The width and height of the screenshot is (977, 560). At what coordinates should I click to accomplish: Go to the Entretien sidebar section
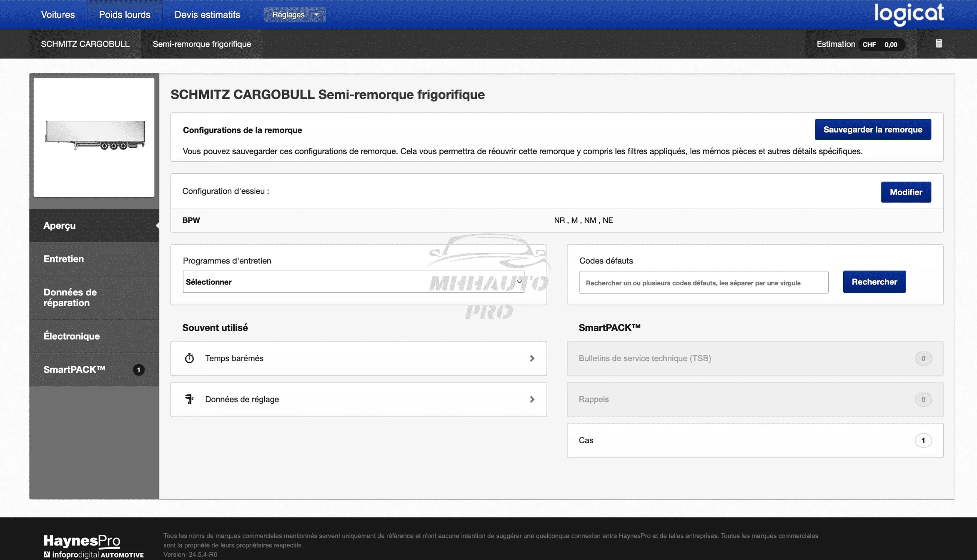(x=64, y=259)
